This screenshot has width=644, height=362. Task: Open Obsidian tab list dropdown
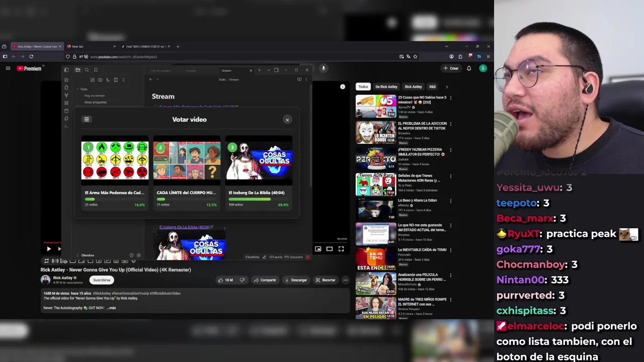click(269, 70)
